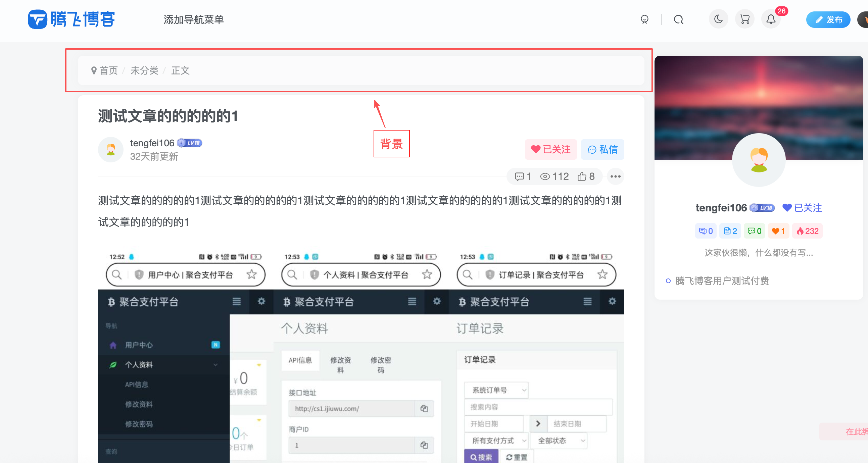Select 未分类 in the breadcrumb

(144, 71)
